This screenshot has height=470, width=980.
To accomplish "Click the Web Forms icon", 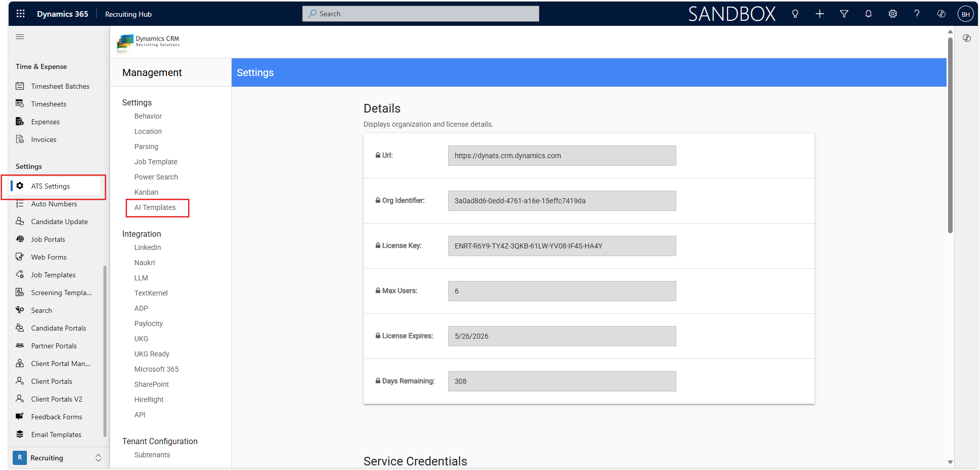I will (x=20, y=257).
